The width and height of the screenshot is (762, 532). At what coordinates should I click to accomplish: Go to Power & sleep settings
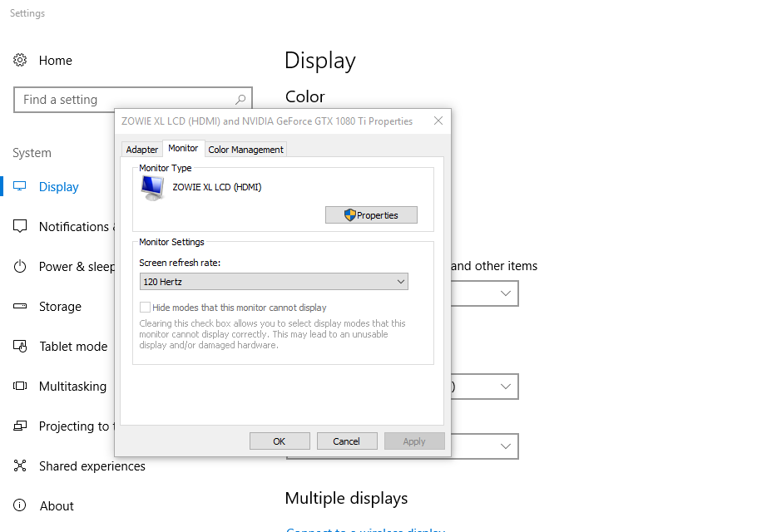click(77, 267)
